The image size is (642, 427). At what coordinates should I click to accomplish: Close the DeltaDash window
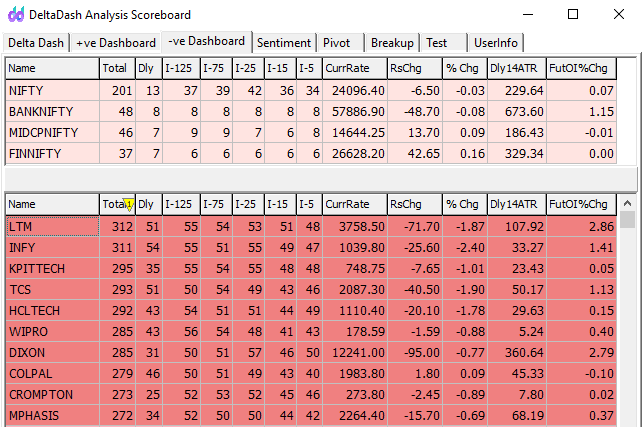coord(619,14)
